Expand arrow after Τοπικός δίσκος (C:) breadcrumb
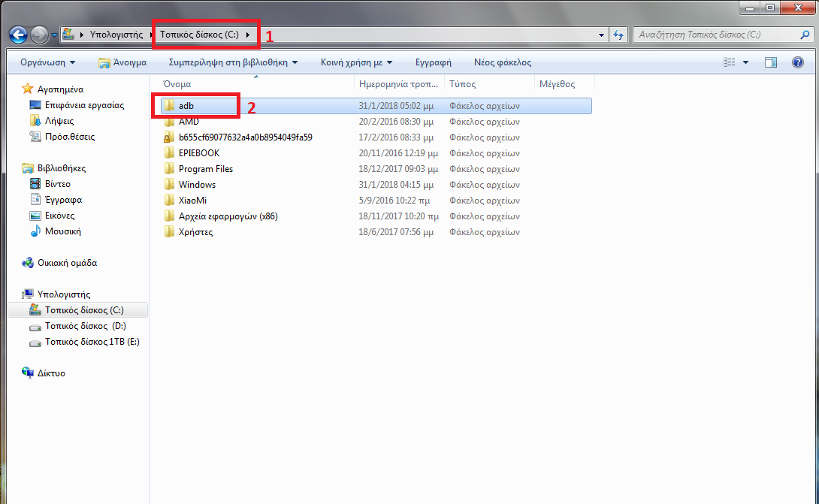The height and width of the screenshot is (504, 819). coord(248,35)
